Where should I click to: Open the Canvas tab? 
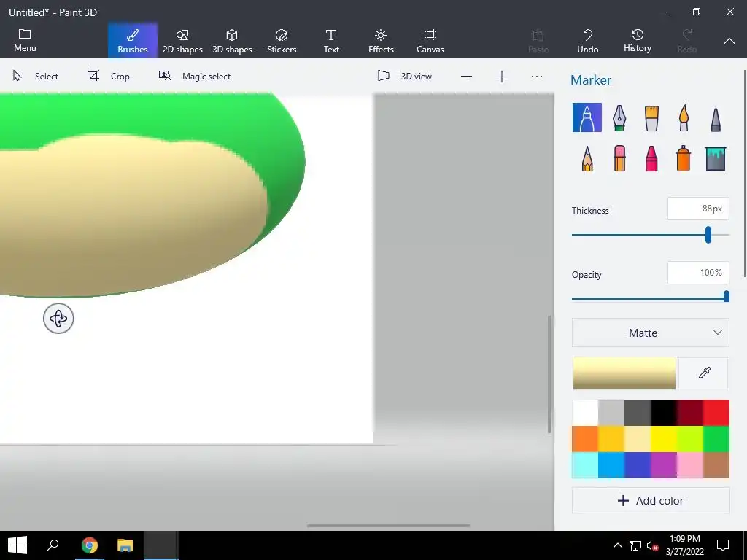(x=430, y=41)
